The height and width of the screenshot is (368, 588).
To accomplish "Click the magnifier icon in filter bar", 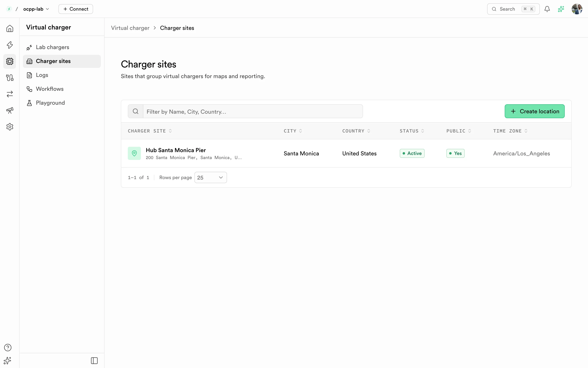I will 136,111.
